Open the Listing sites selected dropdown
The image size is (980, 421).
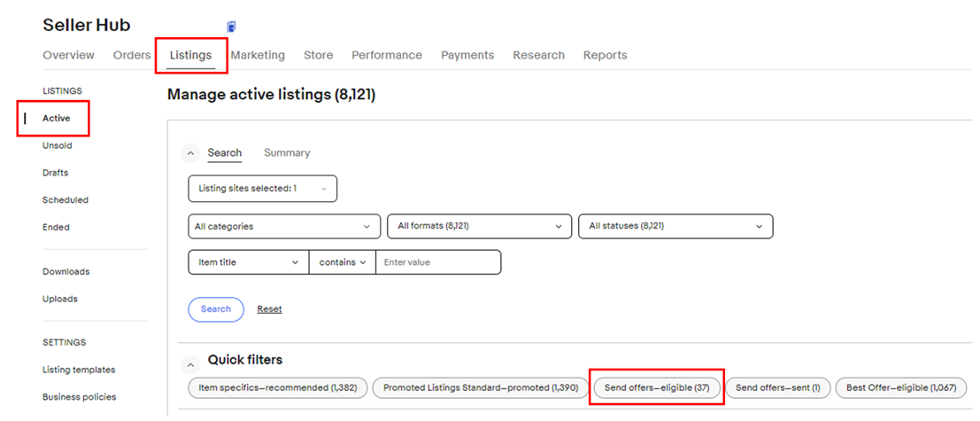point(263,188)
